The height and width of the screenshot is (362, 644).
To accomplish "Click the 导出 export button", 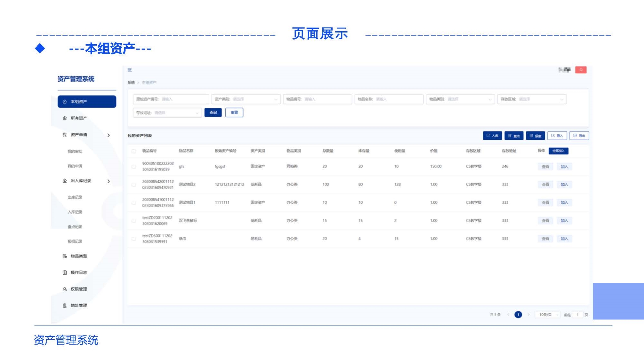I will coord(579,136).
